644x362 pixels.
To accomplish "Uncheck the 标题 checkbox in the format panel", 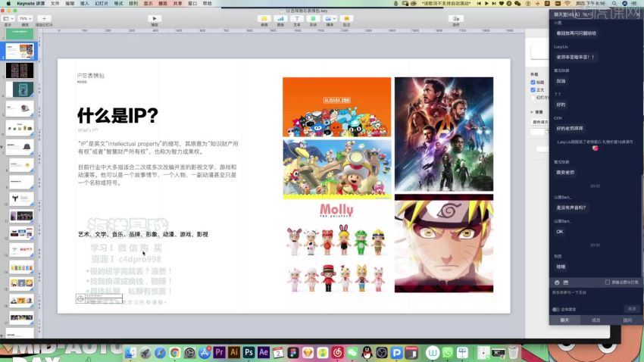I will [x=533, y=82].
